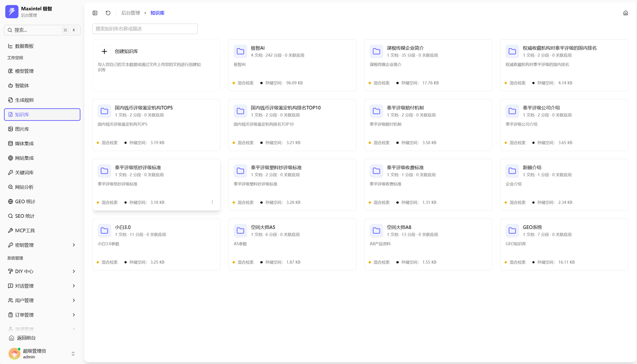Click the 后台管理 breadcrumb link

coord(130,13)
